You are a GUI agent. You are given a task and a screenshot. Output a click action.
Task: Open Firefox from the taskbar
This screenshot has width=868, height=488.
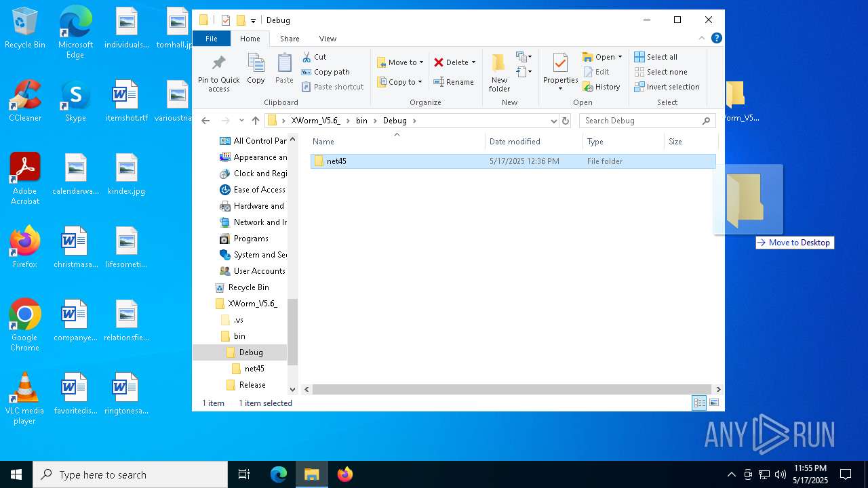tap(345, 474)
